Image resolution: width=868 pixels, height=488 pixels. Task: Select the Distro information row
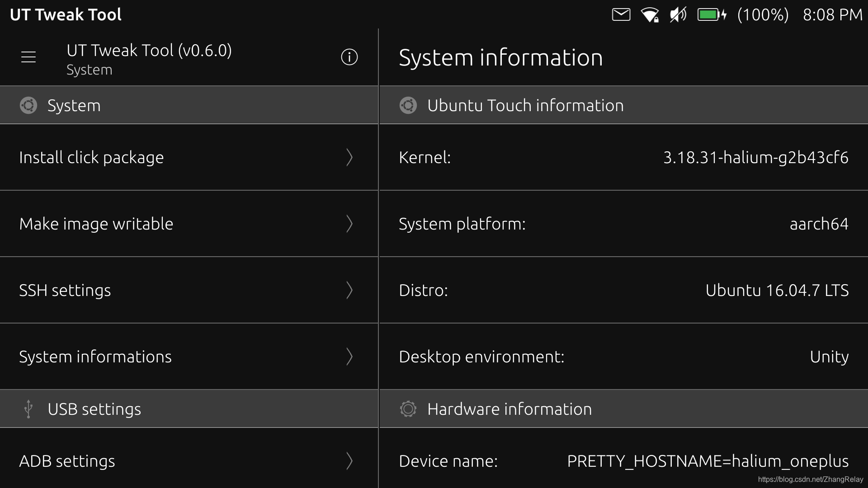[x=623, y=290]
